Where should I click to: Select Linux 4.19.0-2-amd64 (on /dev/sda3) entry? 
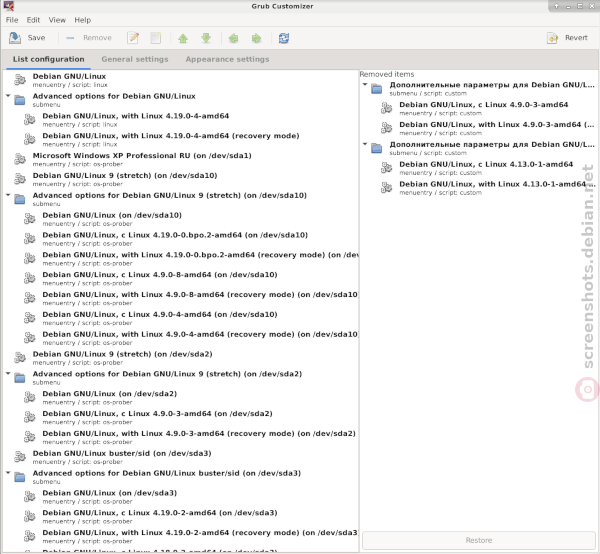pyautogui.click(x=181, y=517)
